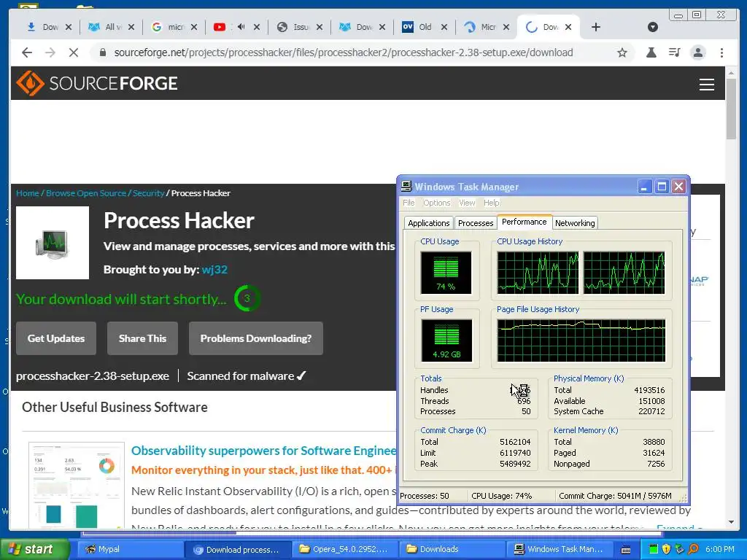Click the Page File Usage History graph

pos(581,341)
